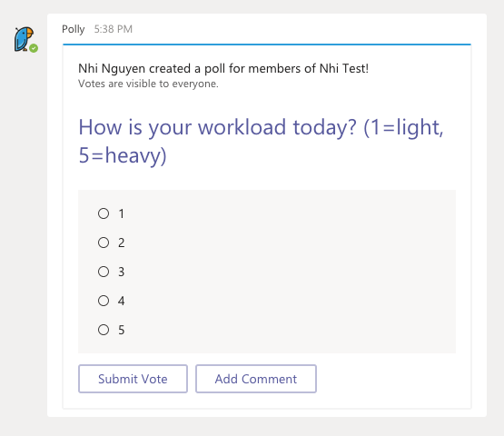The height and width of the screenshot is (436, 504).
Task: Click the green checkmark badge on avatar
Action: point(34,48)
